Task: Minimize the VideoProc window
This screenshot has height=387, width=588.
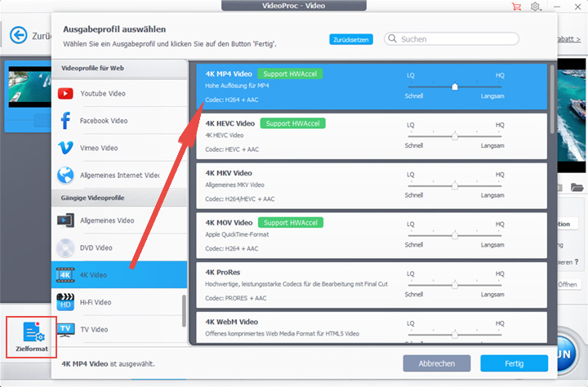Action: click(557, 7)
